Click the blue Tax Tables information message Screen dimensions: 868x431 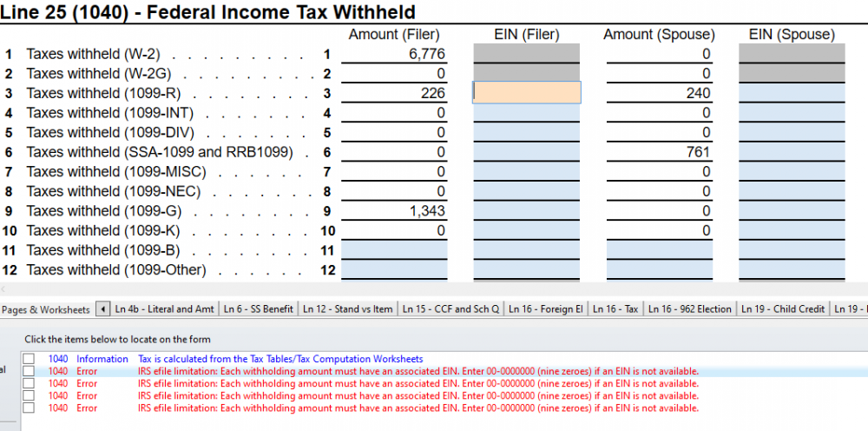click(280, 359)
